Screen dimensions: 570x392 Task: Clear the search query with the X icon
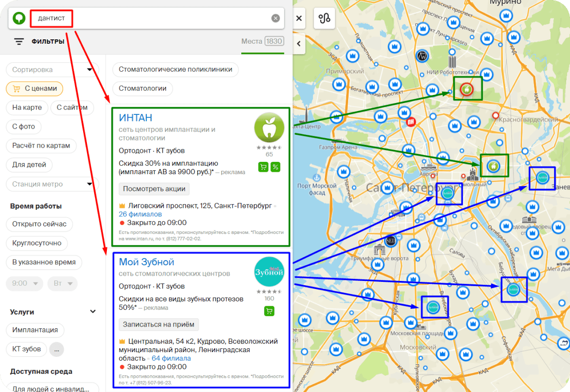click(x=275, y=19)
